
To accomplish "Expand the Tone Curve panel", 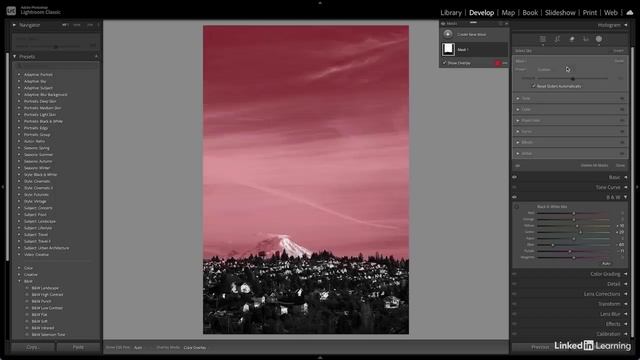I will click(626, 187).
